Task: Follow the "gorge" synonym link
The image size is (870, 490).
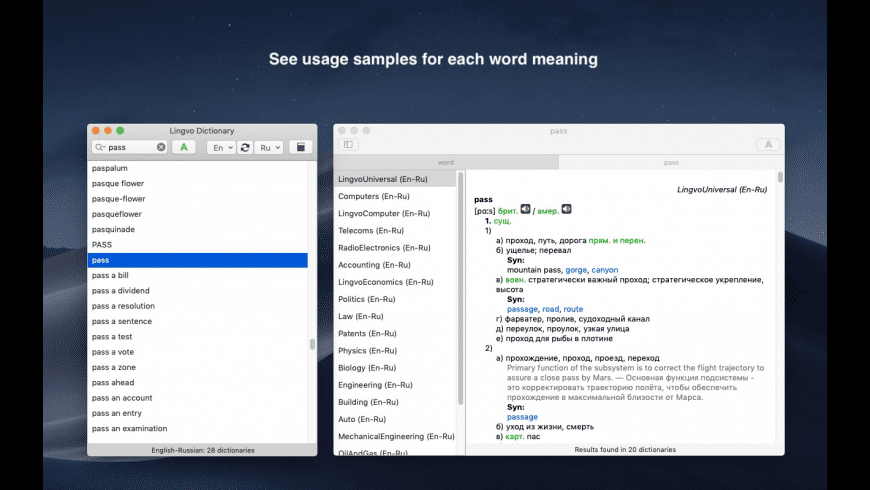Action: pos(576,270)
